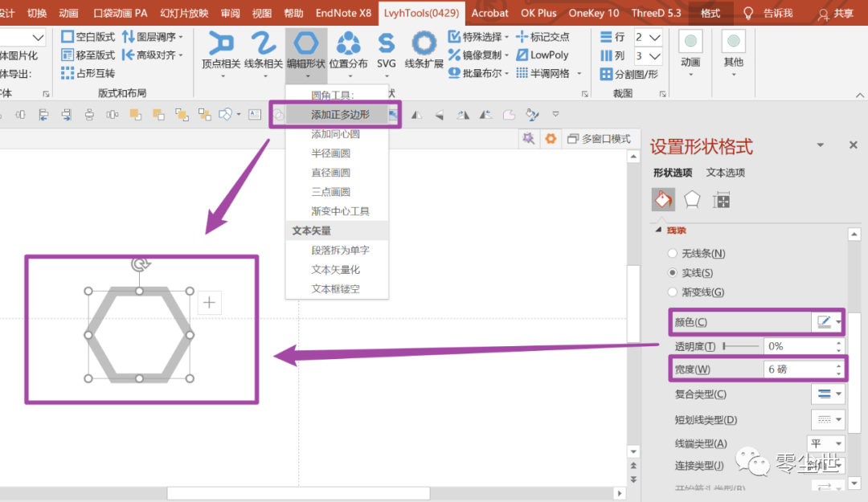Click 标记交点 mark intersections
The height and width of the screenshot is (502, 868).
[542, 37]
